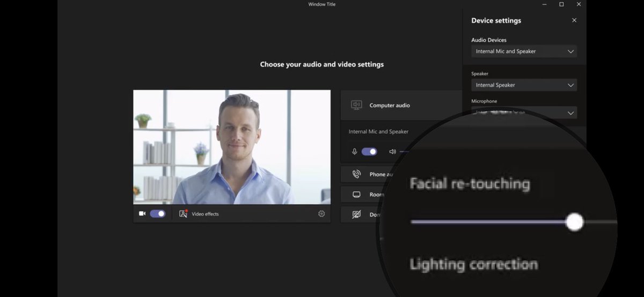
Task: Minimize the window
Action: 545,4
